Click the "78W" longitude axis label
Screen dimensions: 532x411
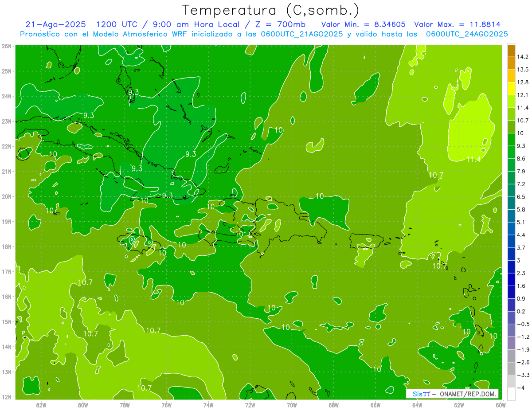(x=125, y=405)
